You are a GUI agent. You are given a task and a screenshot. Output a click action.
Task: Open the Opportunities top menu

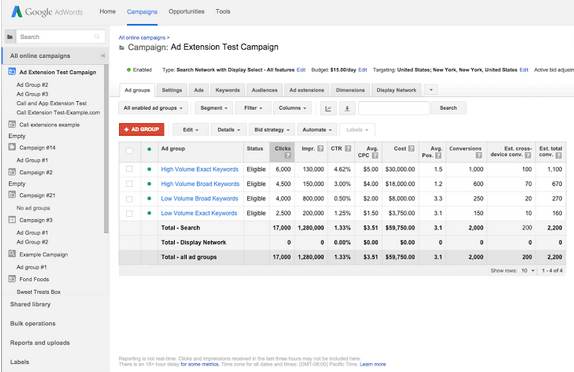click(186, 12)
